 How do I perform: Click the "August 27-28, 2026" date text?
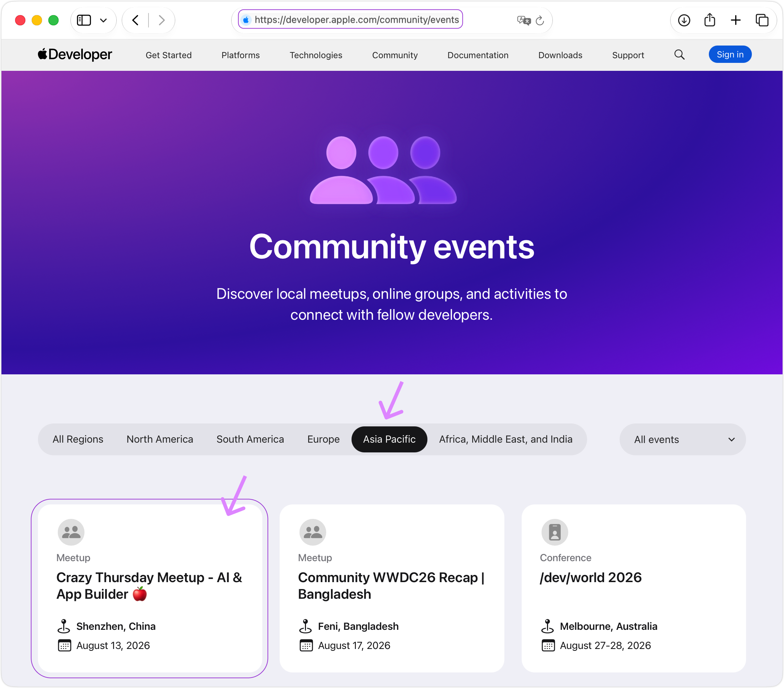(x=605, y=645)
